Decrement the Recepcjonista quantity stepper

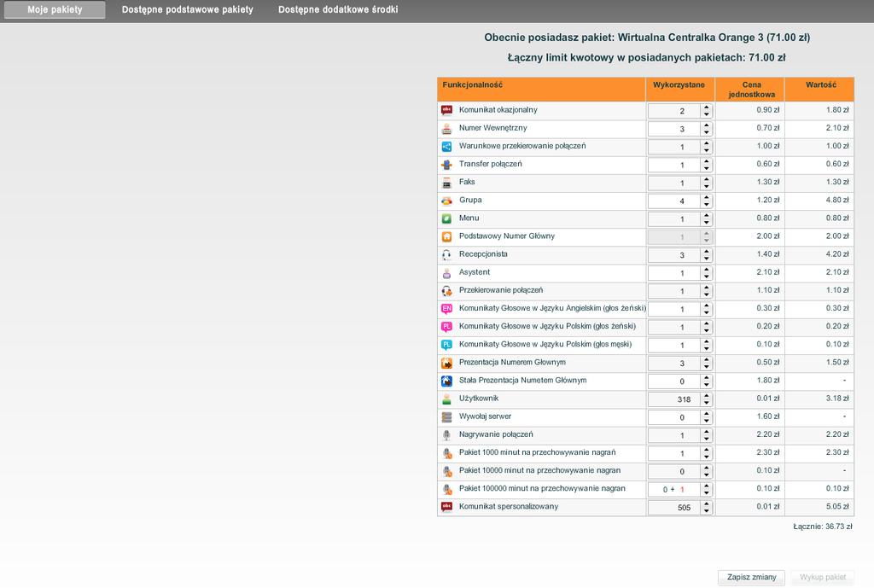[x=706, y=259]
